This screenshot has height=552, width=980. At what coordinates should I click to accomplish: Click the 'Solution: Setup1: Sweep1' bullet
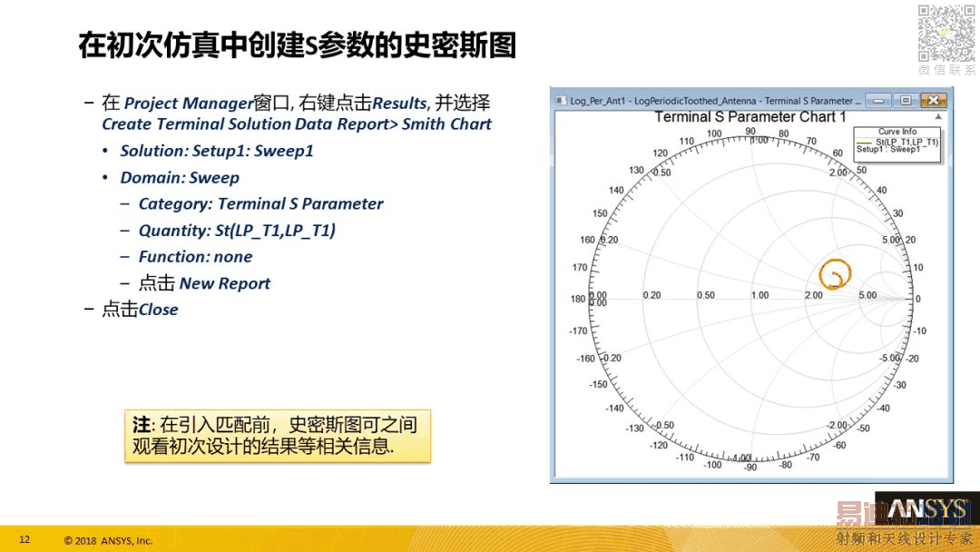216,151
